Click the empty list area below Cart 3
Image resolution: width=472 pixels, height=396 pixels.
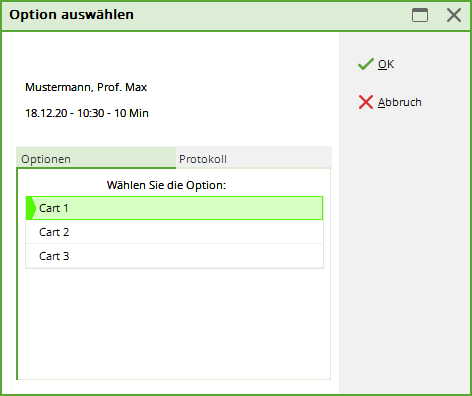tap(174, 323)
